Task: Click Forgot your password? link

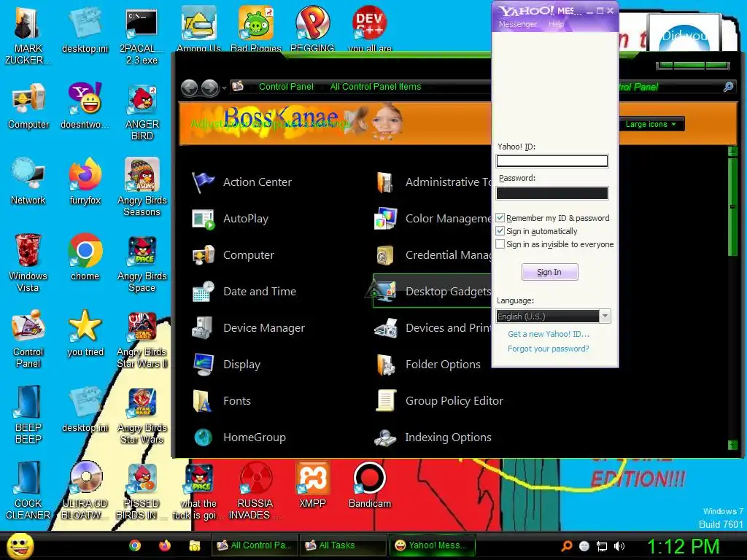Action: coord(549,349)
